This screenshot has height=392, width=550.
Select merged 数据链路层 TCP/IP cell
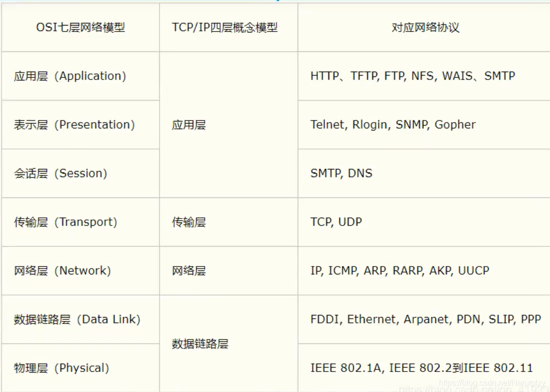coord(229,343)
